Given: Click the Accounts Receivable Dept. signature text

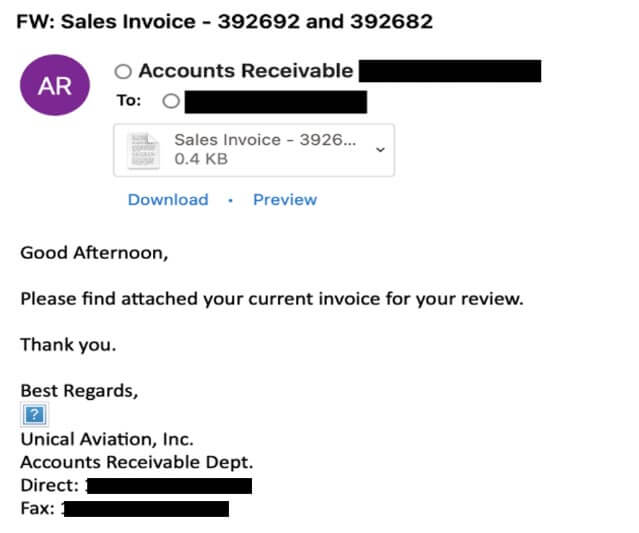Looking at the screenshot, I should tap(137, 462).
